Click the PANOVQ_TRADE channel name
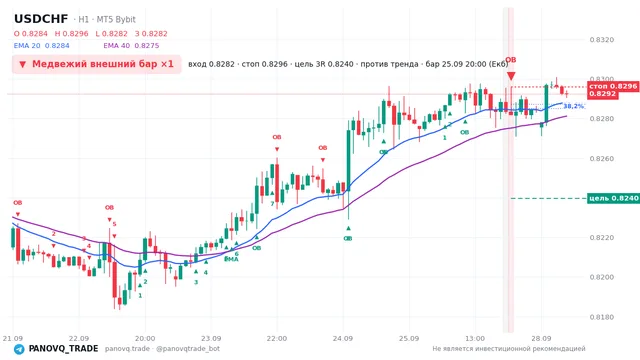The width and height of the screenshot is (640, 360). 63,349
